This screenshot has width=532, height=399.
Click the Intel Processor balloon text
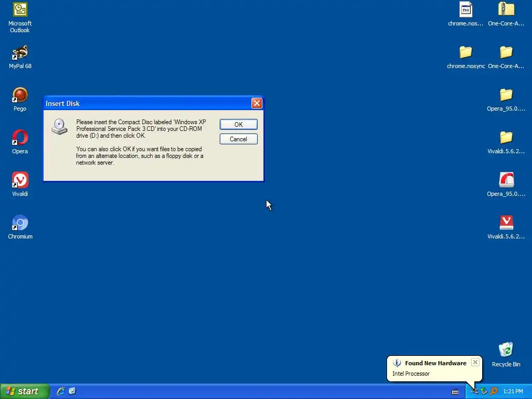pos(411,374)
